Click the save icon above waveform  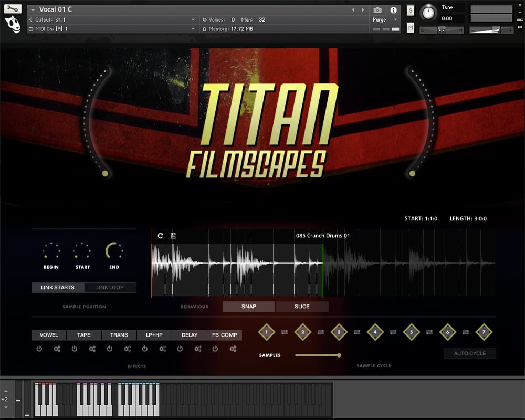pos(174,236)
